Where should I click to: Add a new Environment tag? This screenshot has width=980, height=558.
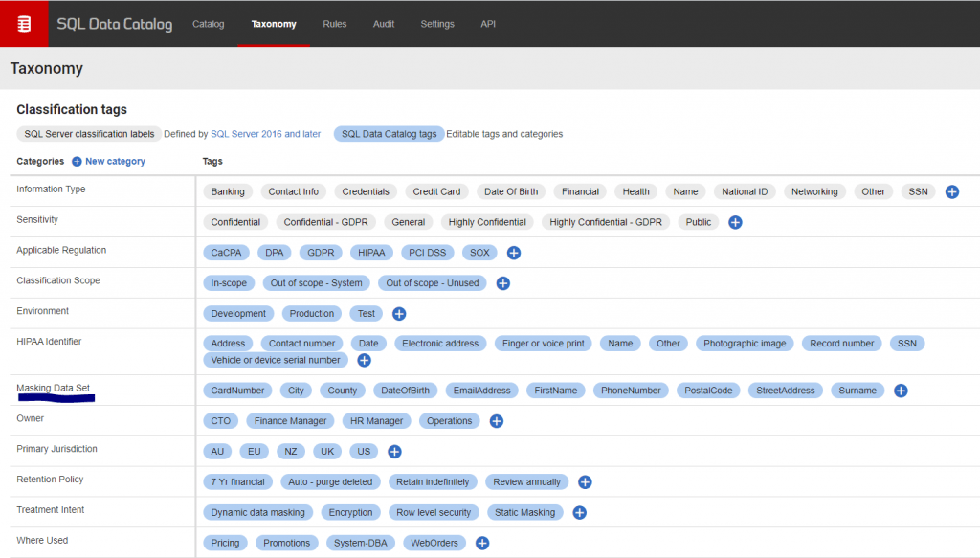tap(399, 313)
